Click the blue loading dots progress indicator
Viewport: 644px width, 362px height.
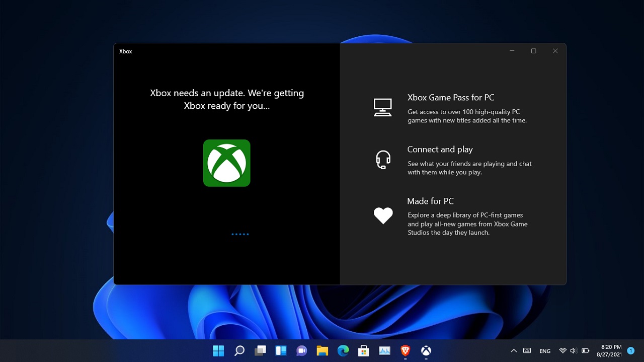(x=240, y=234)
